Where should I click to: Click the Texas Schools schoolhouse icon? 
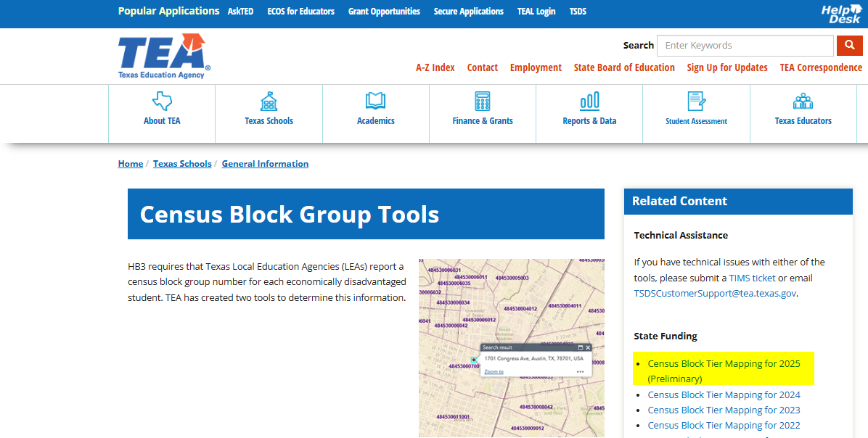click(x=269, y=102)
